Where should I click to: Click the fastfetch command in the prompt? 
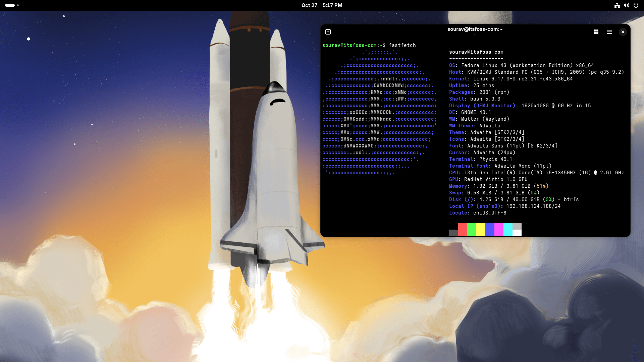coord(402,45)
